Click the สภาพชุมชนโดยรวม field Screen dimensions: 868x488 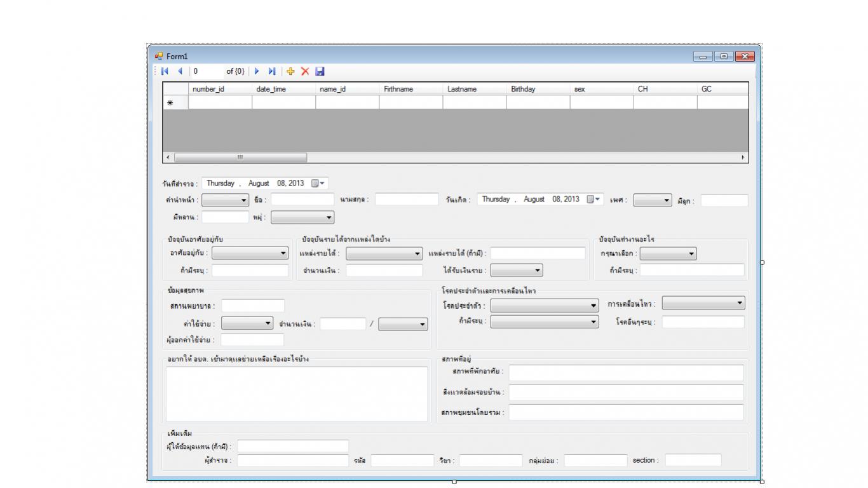click(x=626, y=412)
